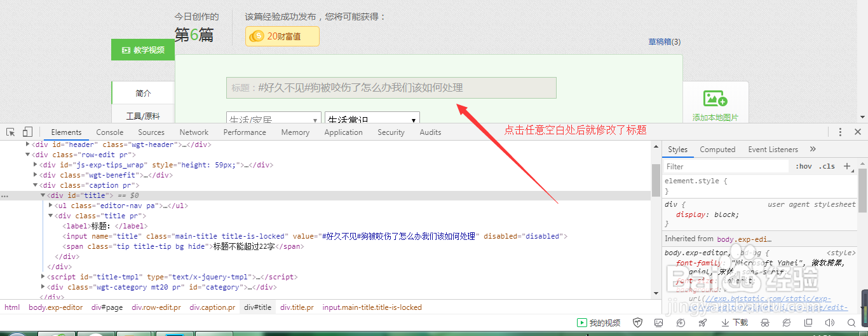Screen dimensions: 868x336
Task: Click the shield security icon in status bar
Action: 638,323
